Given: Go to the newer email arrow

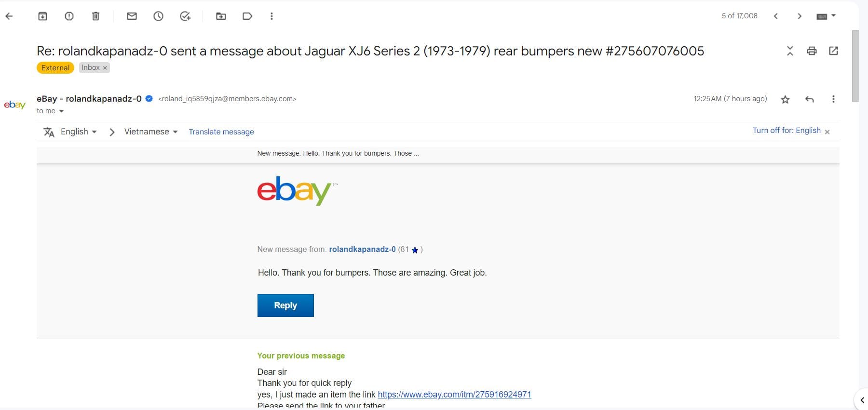Looking at the screenshot, I should [775, 16].
